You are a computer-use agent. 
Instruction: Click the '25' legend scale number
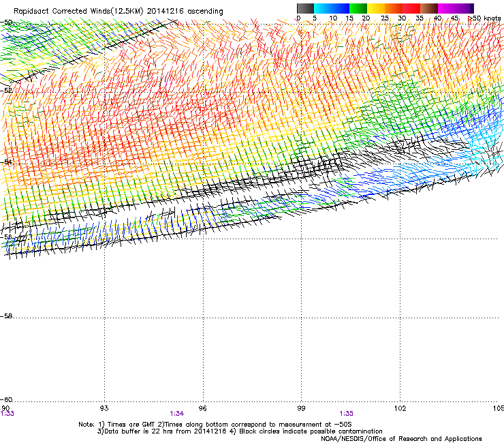pyautogui.click(x=385, y=18)
